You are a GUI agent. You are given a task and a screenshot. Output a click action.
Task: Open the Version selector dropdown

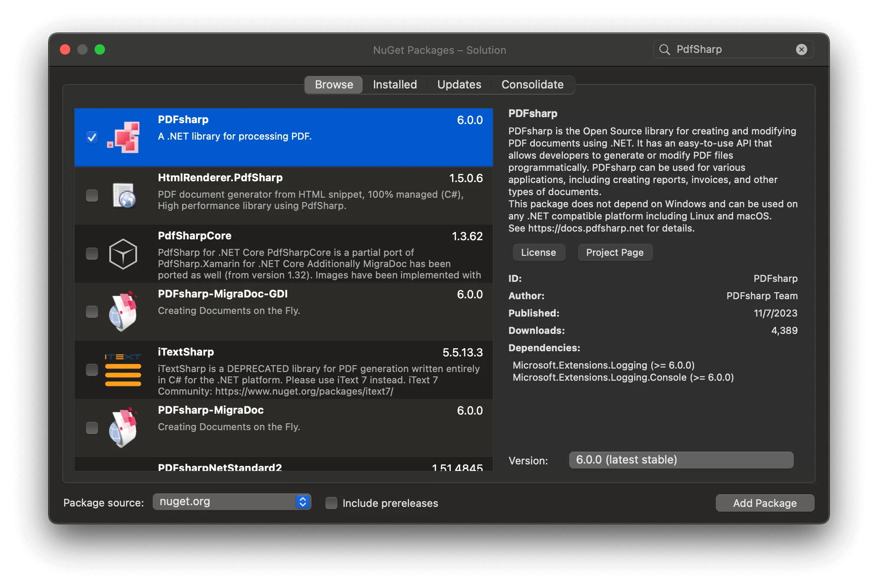681,460
